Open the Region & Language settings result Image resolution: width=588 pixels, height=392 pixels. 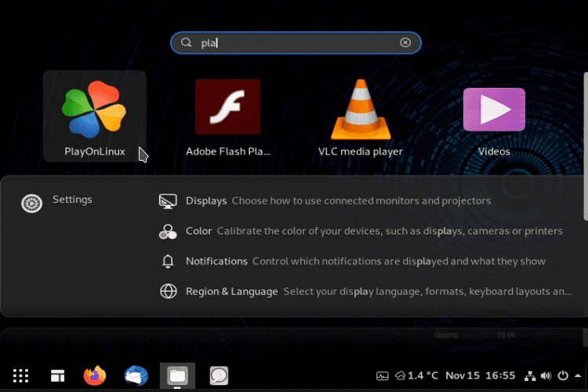coord(365,292)
